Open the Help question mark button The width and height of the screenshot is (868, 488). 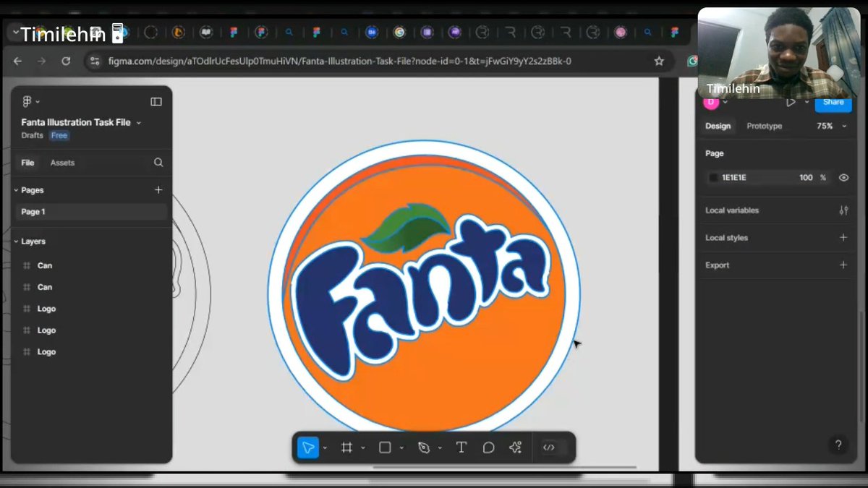(838, 445)
